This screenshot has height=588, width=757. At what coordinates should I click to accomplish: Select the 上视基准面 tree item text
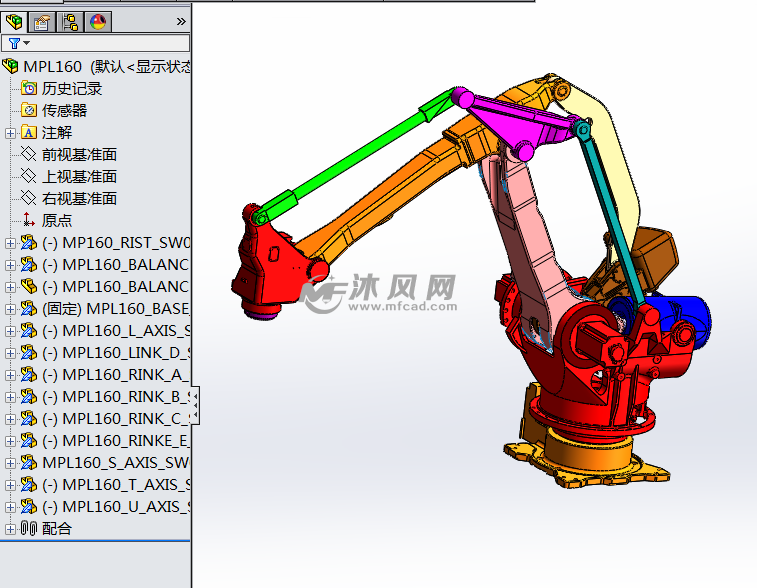[x=79, y=177]
